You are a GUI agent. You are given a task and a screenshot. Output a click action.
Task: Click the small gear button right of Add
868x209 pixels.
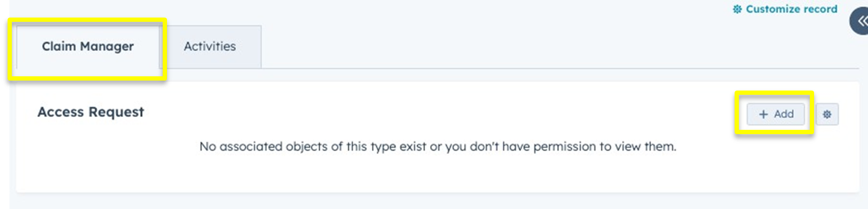coord(827,114)
